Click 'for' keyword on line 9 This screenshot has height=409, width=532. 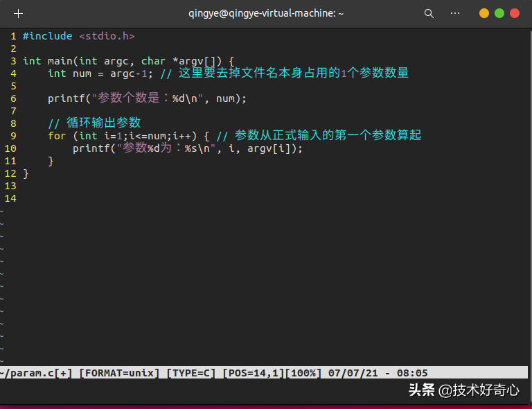pyautogui.click(x=57, y=136)
